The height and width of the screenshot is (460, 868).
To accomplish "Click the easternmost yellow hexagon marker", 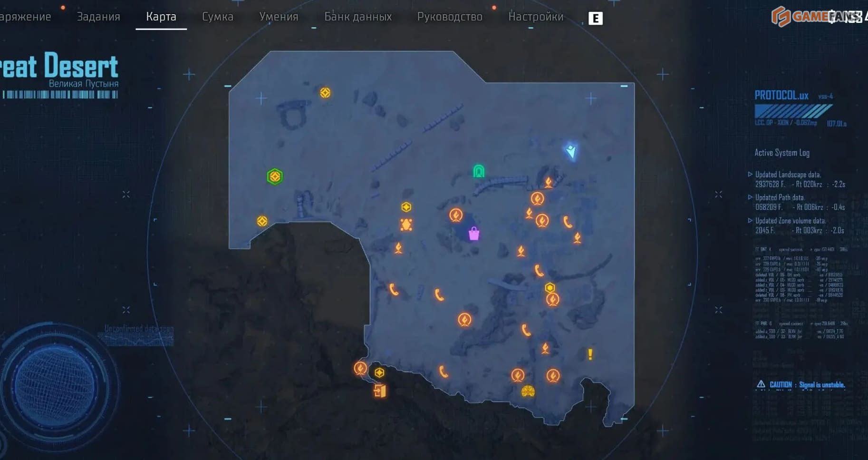I will 550,288.
